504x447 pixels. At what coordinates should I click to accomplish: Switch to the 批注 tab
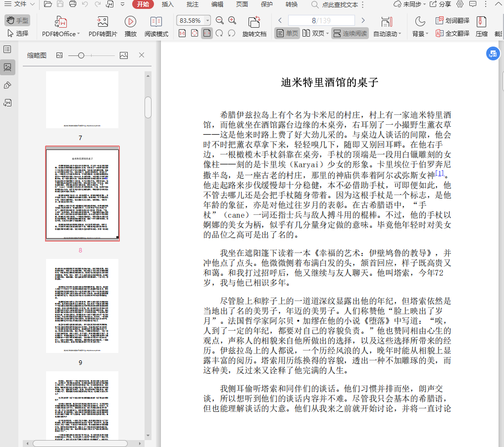pyautogui.click(x=193, y=4)
